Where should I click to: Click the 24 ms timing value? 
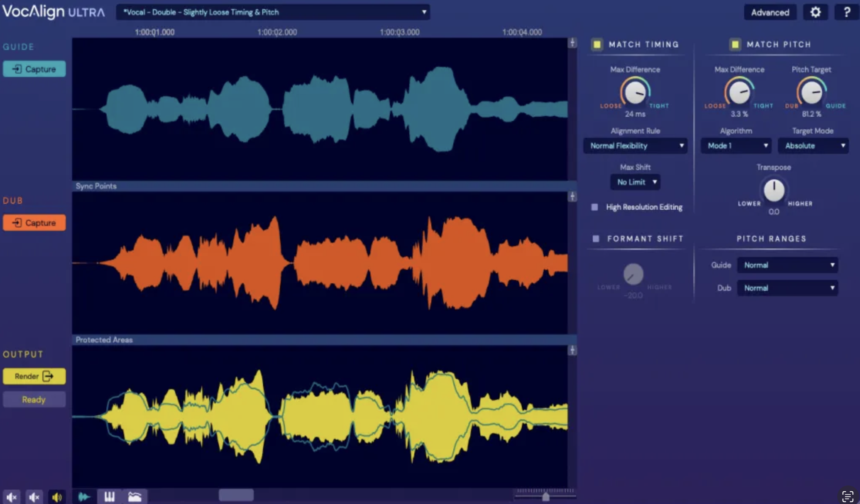pyautogui.click(x=635, y=114)
